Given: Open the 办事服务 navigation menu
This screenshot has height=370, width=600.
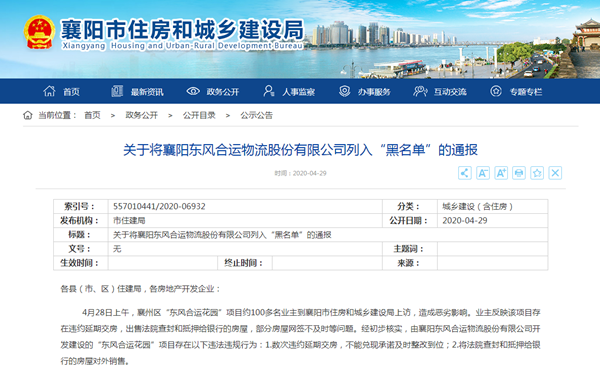Looking at the screenshot, I should [374, 92].
